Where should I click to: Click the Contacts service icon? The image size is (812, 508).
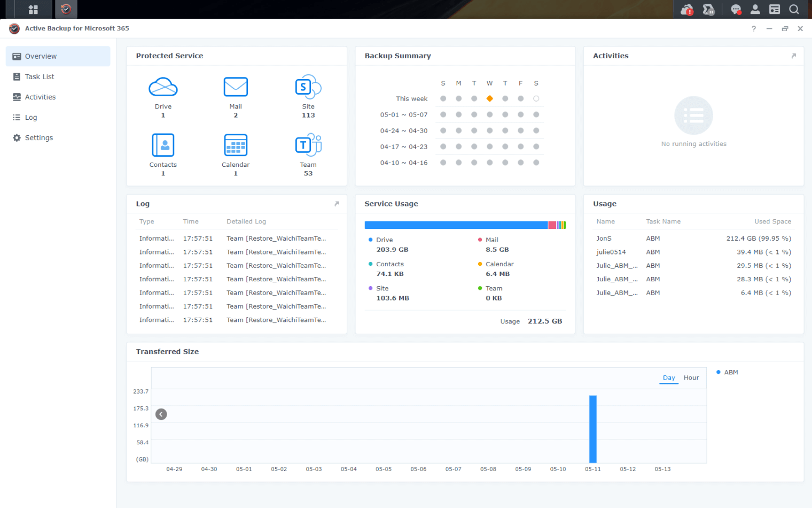[163, 144]
